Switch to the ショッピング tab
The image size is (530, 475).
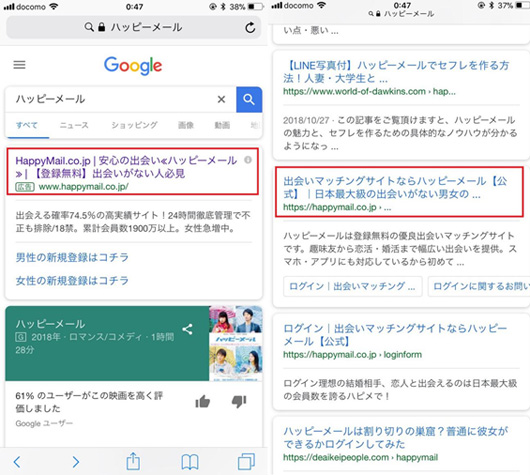[x=134, y=125]
